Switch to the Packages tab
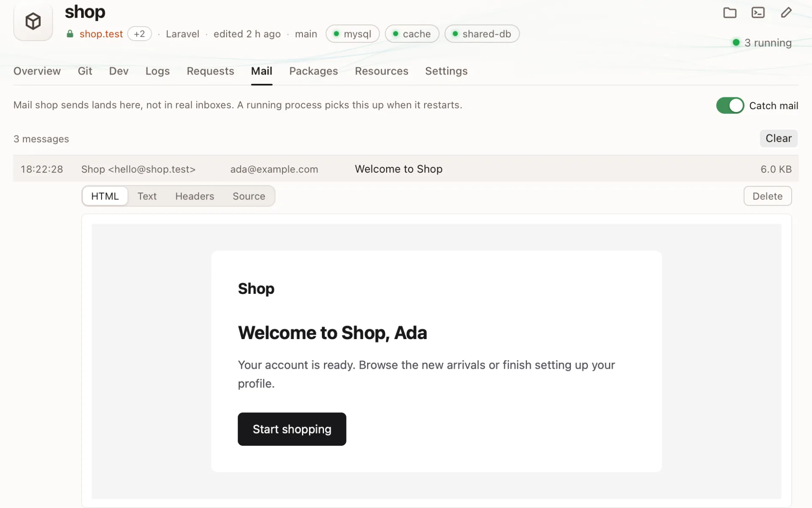This screenshot has width=812, height=508. point(313,71)
